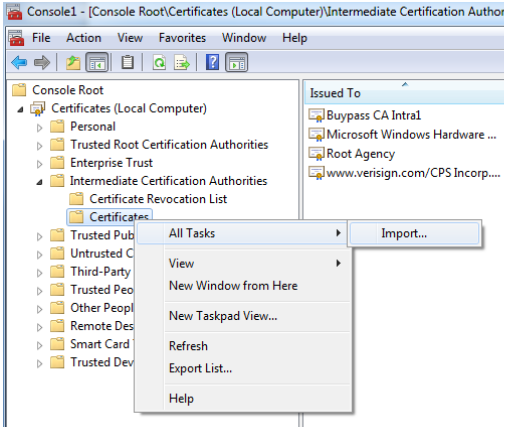Click the Enterprise Trust folder icon

(57, 163)
